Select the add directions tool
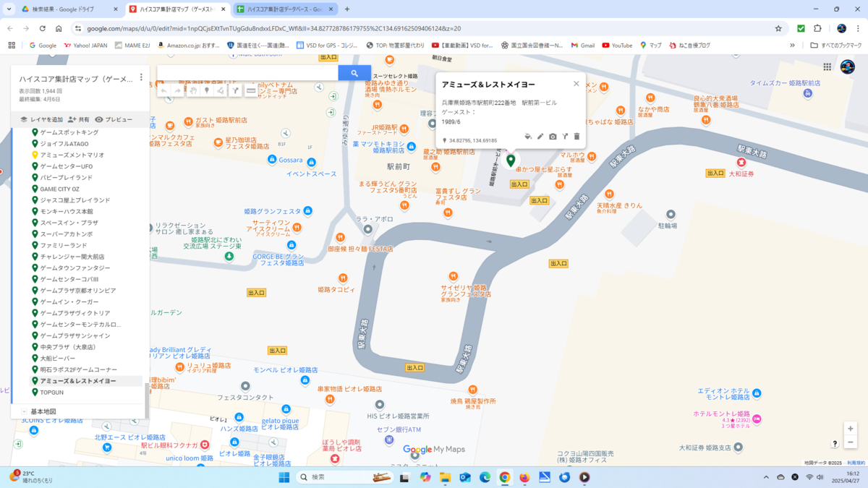This screenshot has width=868, height=488. pos(235,91)
